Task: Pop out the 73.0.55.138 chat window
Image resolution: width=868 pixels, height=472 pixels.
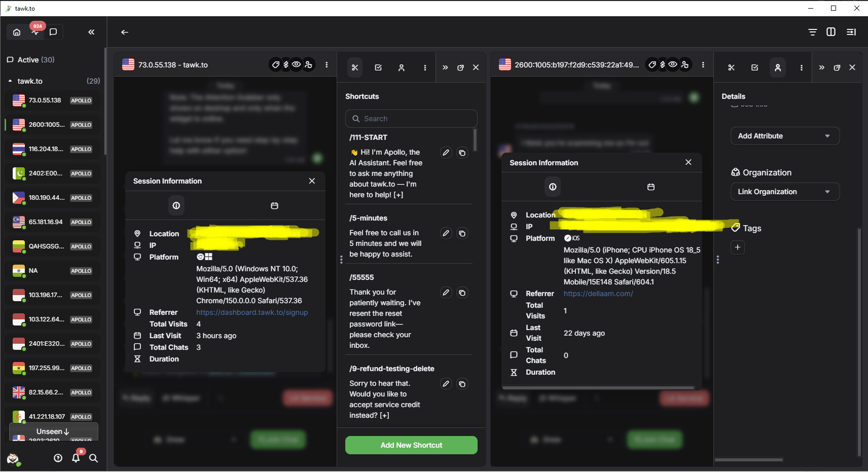Action: 460,67
